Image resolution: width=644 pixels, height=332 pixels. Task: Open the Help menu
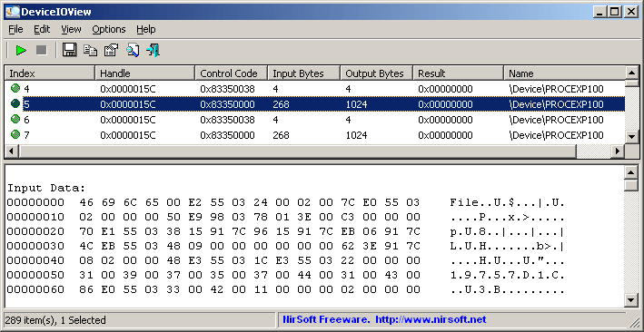point(146,30)
